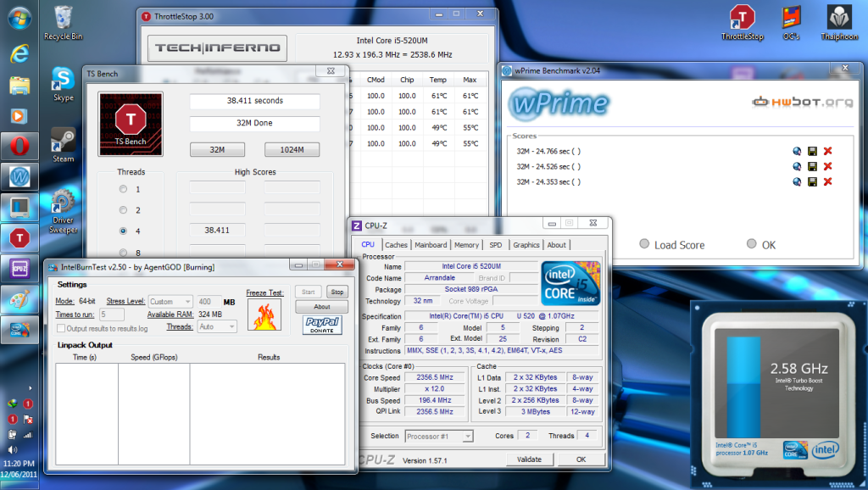Launch Skype from the desktop shortcut

63,84
